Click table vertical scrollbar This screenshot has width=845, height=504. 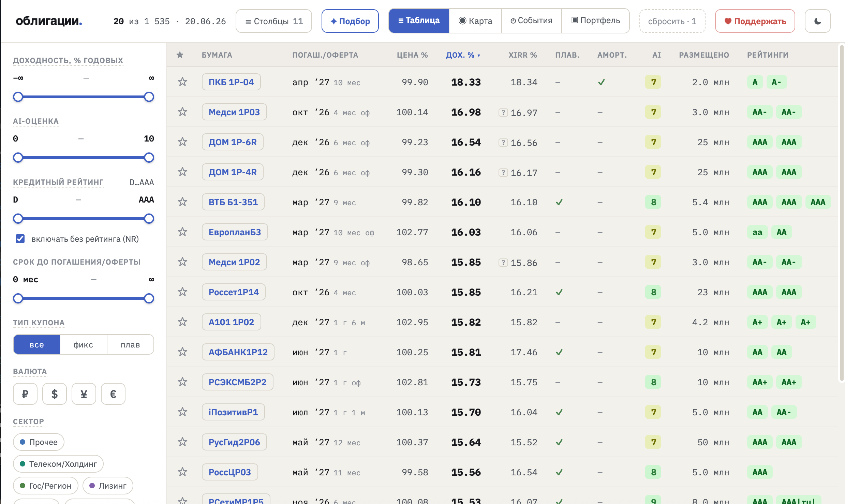[x=842, y=213]
